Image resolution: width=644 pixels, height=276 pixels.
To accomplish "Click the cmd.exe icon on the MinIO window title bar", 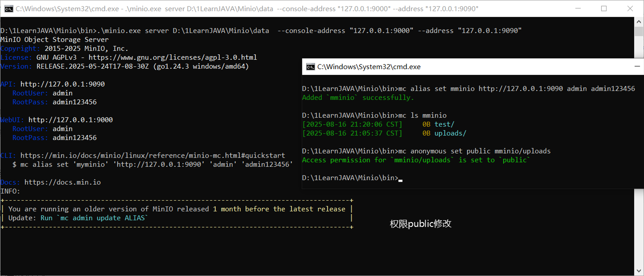I will [9, 9].
